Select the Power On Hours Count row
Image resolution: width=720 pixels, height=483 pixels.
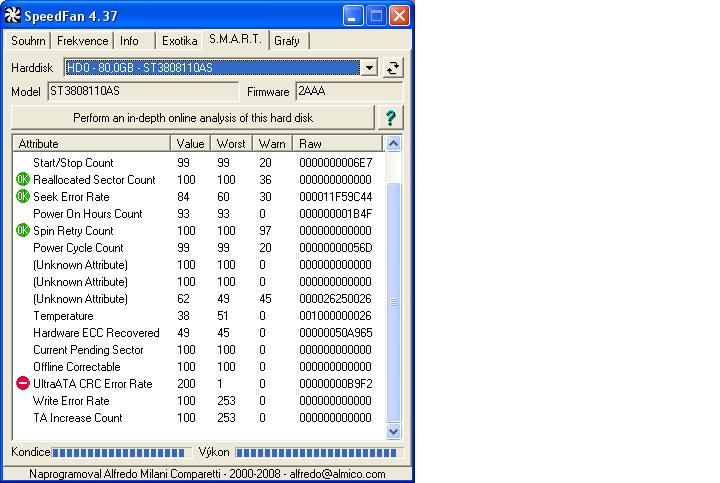(199, 213)
